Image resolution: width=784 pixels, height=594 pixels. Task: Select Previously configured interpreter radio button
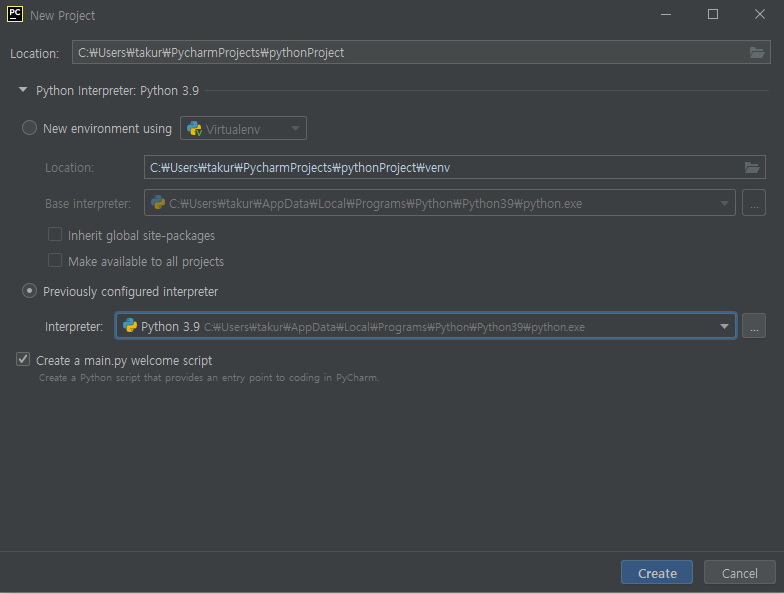tap(30, 291)
